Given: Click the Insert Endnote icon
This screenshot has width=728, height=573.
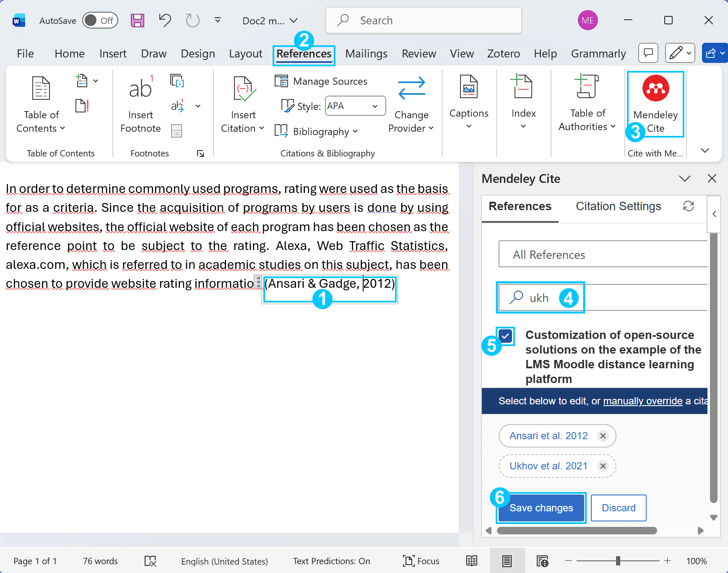Looking at the screenshot, I should click(x=177, y=81).
